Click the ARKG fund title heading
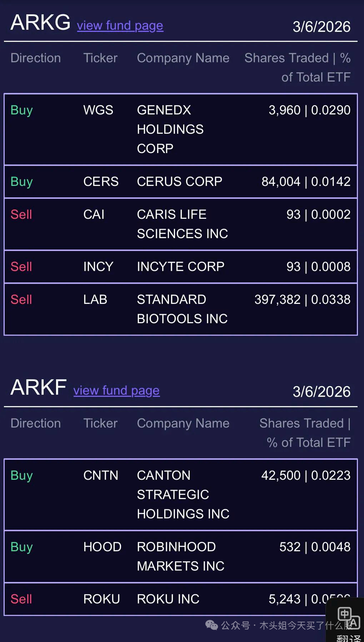Viewport: 364px width, 642px height. point(40,23)
